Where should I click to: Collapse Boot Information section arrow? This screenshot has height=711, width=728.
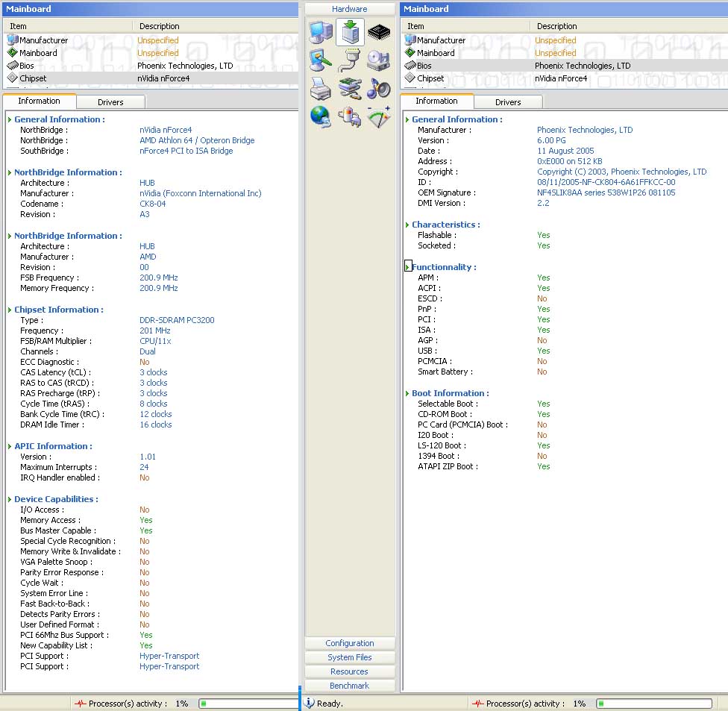407,393
